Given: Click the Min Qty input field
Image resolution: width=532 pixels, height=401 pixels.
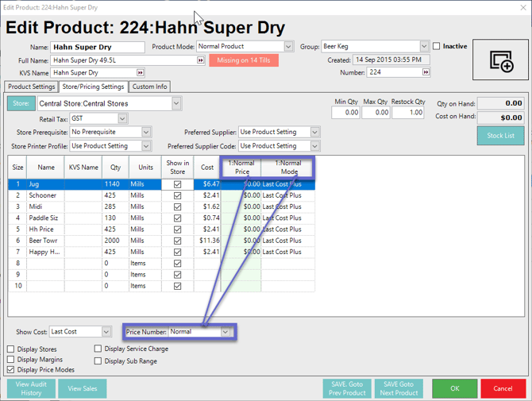Looking at the screenshot, I should pyautogui.click(x=346, y=113).
